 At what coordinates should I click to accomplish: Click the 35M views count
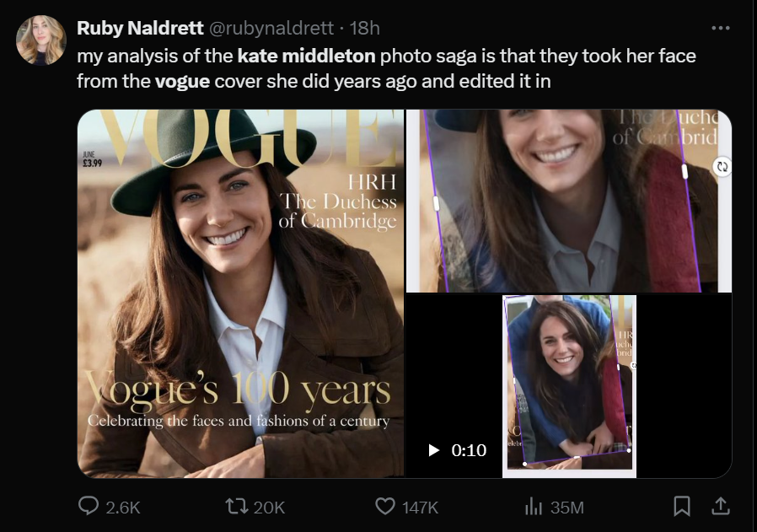point(566,507)
